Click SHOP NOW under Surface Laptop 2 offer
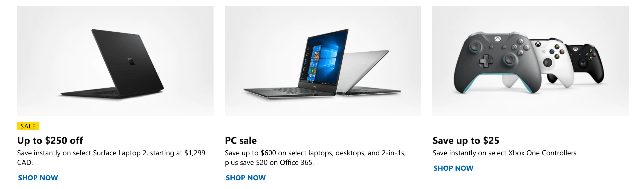This screenshot has width=644, height=189. [x=38, y=178]
